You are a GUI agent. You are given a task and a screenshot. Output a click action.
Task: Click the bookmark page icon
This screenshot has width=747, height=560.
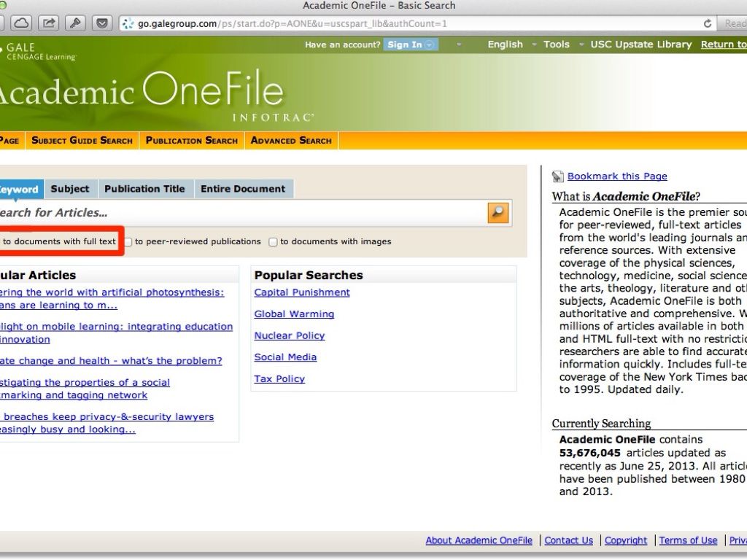click(x=558, y=176)
